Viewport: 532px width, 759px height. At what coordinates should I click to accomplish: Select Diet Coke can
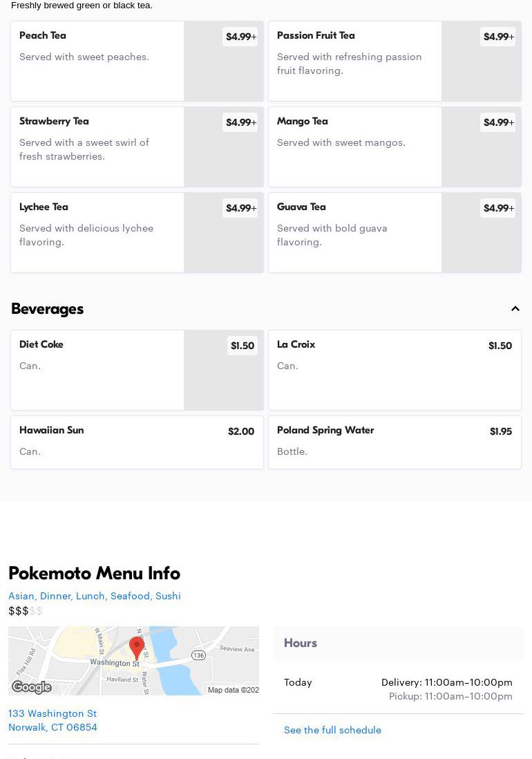pos(137,370)
